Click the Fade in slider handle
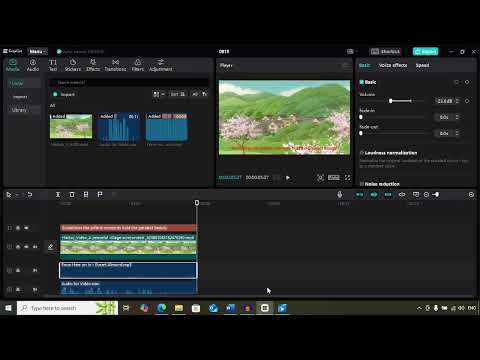Screen dimensions: 480x360 (x=361, y=117)
